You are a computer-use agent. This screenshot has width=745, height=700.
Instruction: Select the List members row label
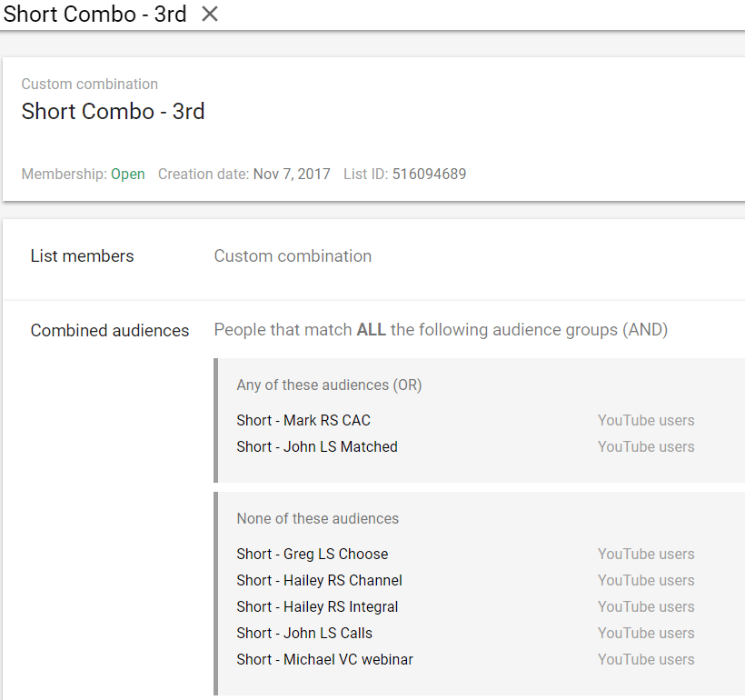point(82,256)
